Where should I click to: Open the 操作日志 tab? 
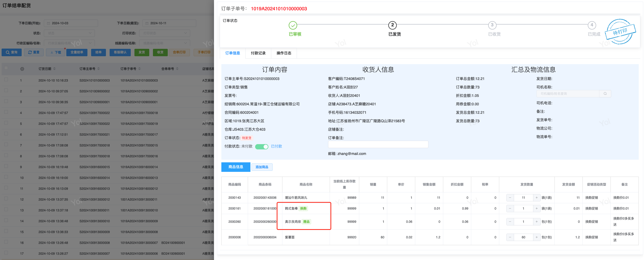[x=284, y=53]
